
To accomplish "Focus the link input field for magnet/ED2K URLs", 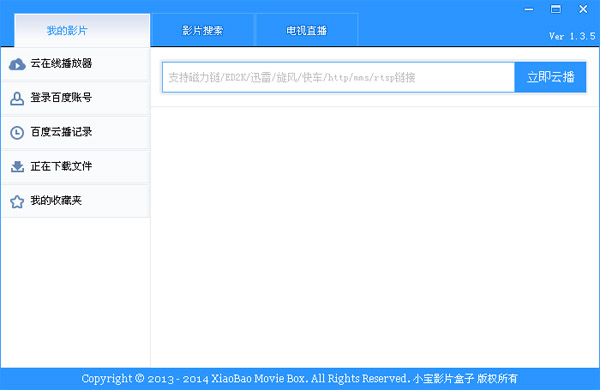I will 338,77.
